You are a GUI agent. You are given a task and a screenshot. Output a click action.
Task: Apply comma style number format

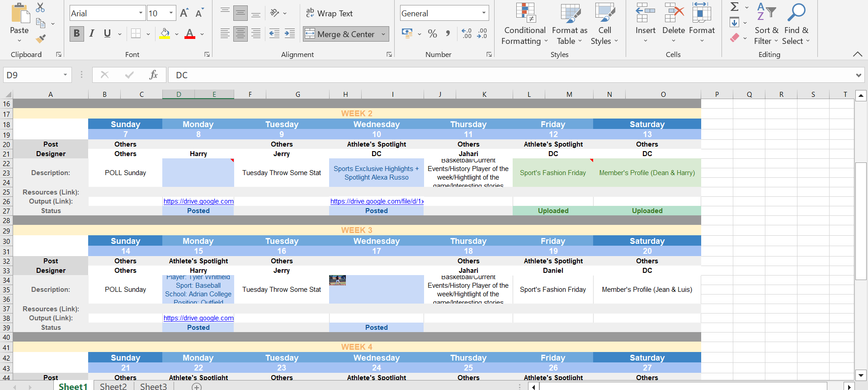pos(448,33)
